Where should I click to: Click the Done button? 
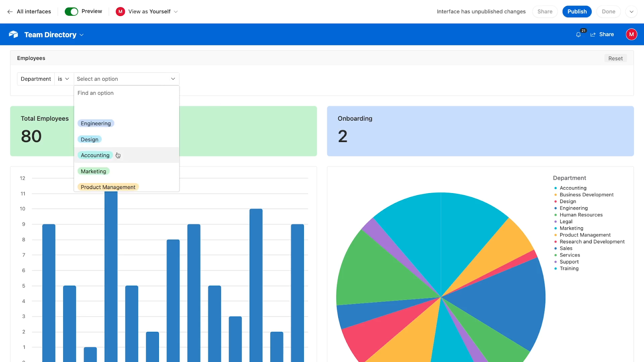[608, 12]
